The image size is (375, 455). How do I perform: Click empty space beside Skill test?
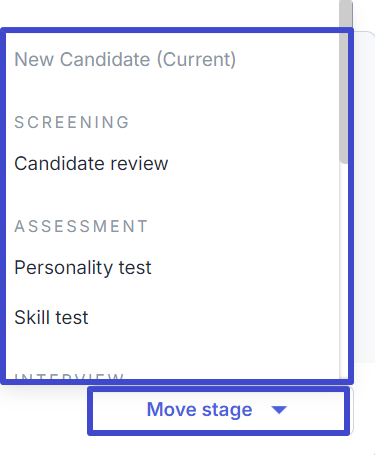pyautogui.click(x=213, y=317)
